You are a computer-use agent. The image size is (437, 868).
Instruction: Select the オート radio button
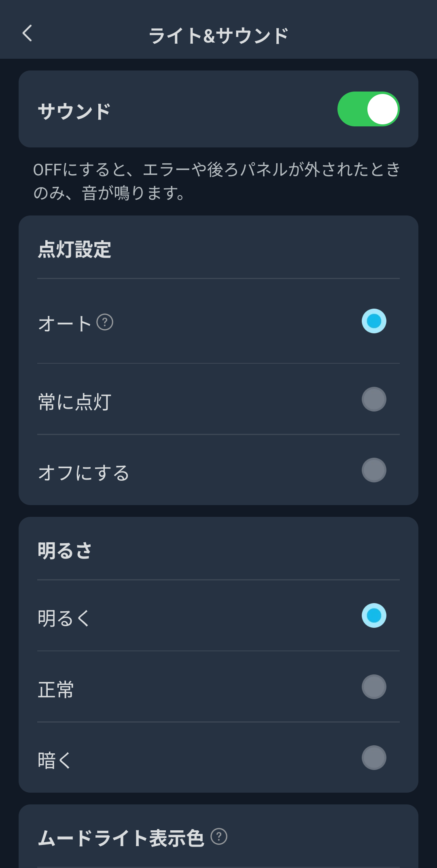374,321
